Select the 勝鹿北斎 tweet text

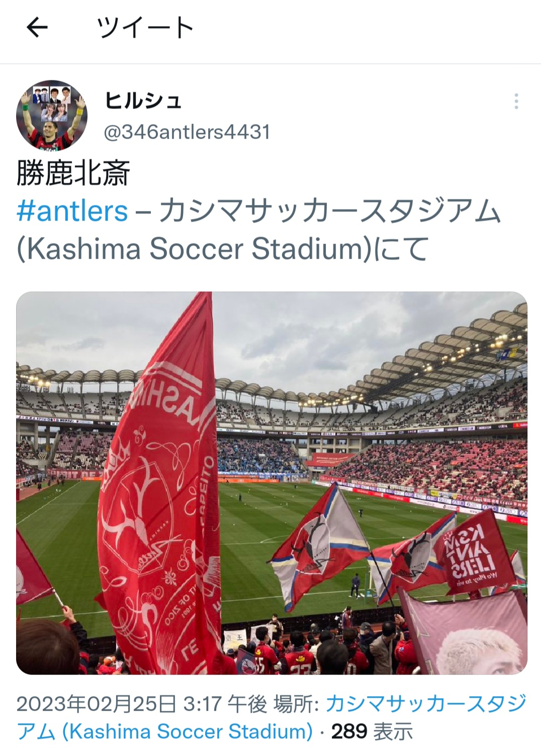coord(73,172)
